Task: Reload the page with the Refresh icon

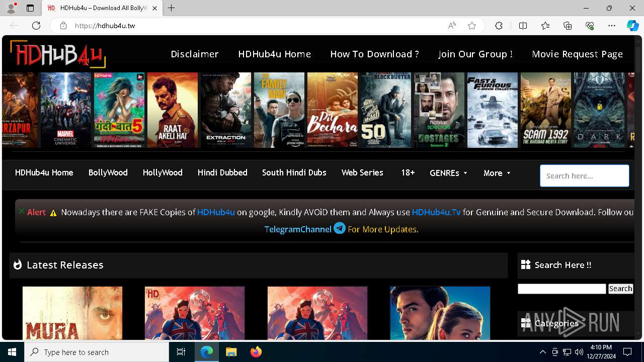Action: click(x=36, y=26)
